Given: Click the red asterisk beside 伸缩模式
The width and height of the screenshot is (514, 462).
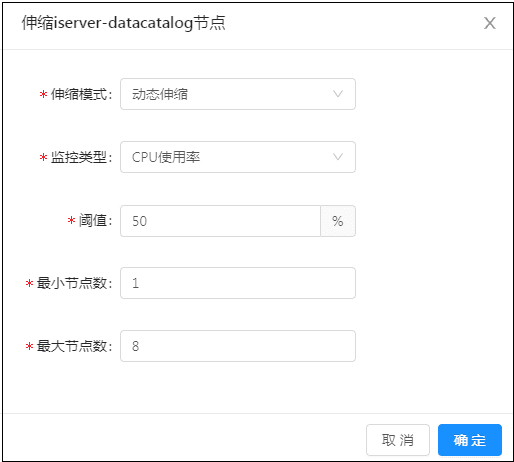Looking at the screenshot, I should (x=43, y=95).
